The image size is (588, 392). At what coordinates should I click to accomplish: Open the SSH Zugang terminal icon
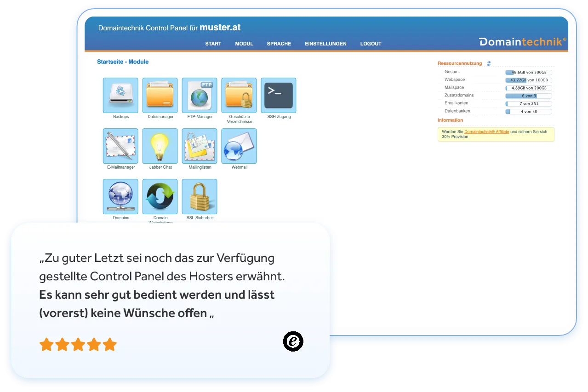tap(279, 95)
